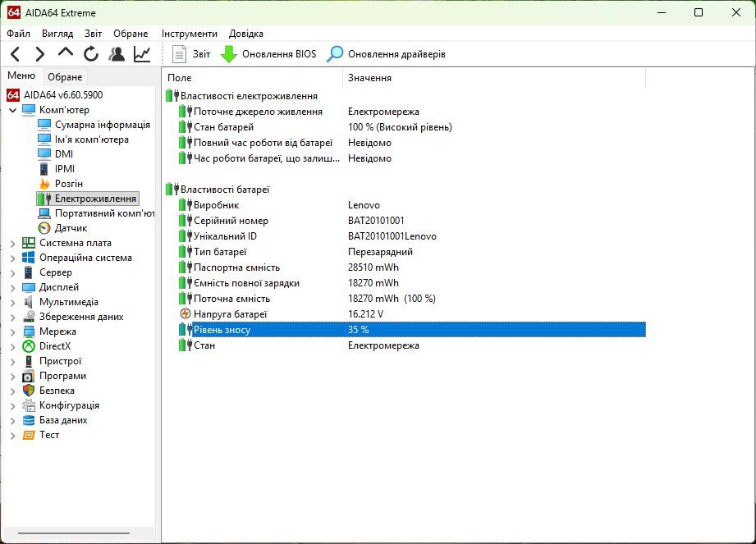
Task: Select the Рівень зносу row
Action: [x=412, y=330]
